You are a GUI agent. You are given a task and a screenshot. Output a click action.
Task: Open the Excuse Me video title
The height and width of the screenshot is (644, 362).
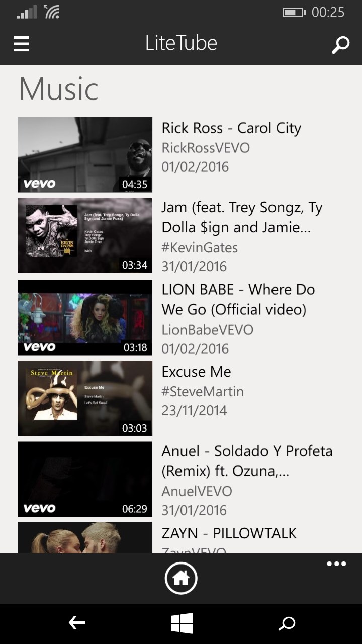[x=196, y=372]
